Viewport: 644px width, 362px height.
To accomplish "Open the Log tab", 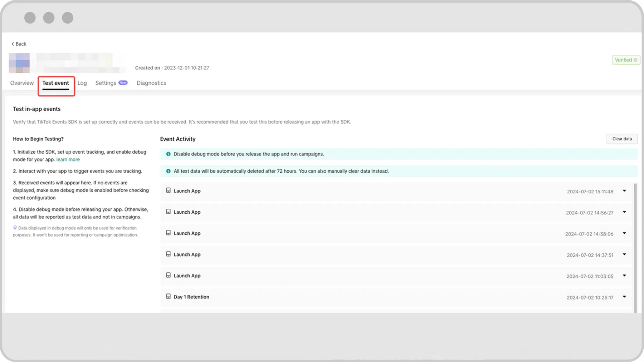I will pyautogui.click(x=82, y=83).
